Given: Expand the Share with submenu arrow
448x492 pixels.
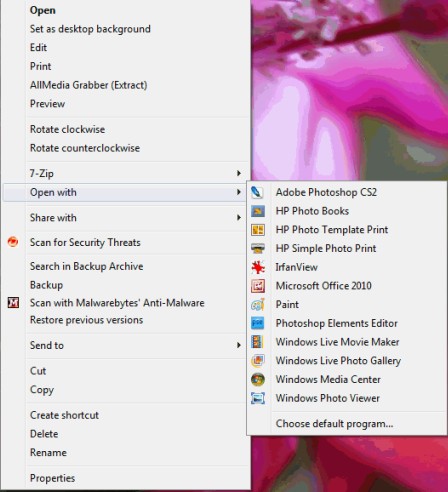Looking at the screenshot, I should (x=238, y=218).
